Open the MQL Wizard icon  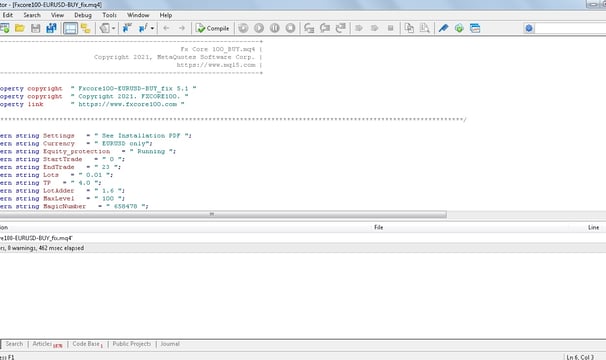tap(105, 28)
